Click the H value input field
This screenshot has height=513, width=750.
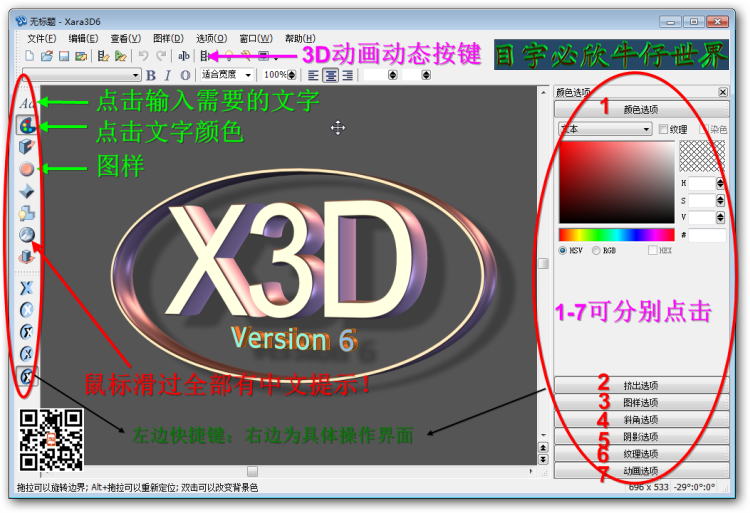coord(702,183)
